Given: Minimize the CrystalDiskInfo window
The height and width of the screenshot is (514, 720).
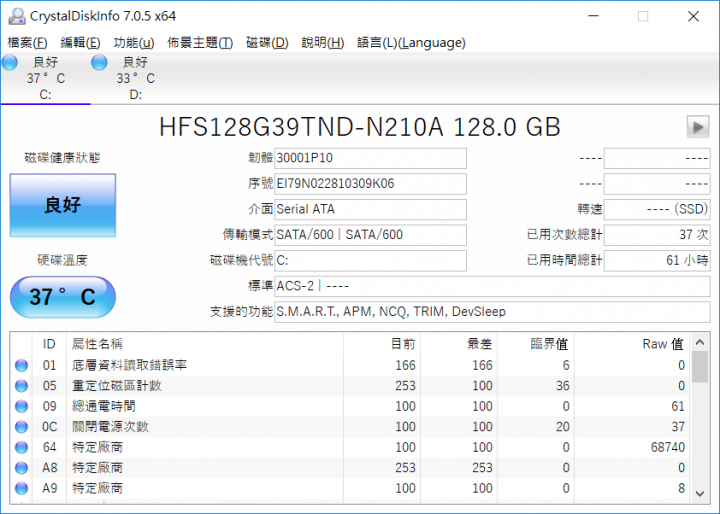Looking at the screenshot, I should [x=593, y=16].
